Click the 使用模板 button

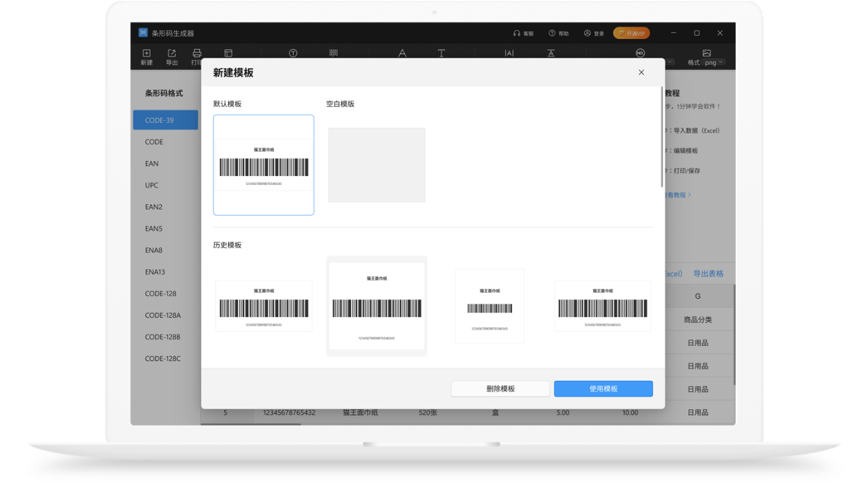click(x=603, y=388)
